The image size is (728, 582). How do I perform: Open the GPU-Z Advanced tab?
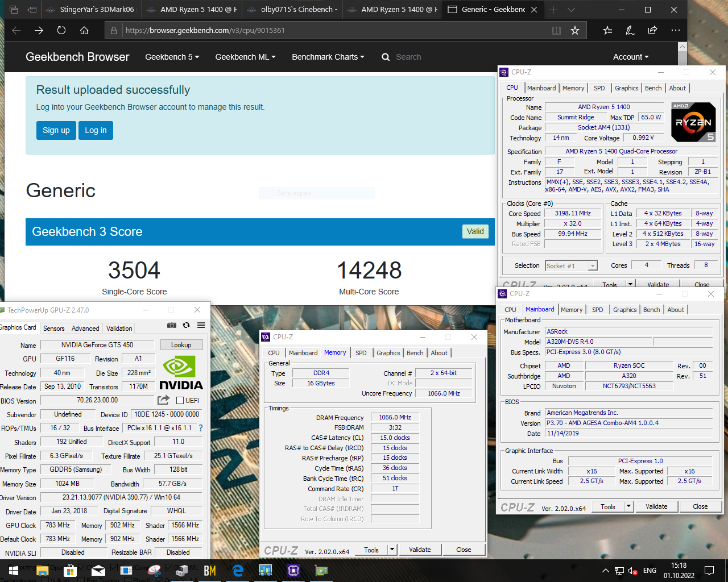point(85,329)
